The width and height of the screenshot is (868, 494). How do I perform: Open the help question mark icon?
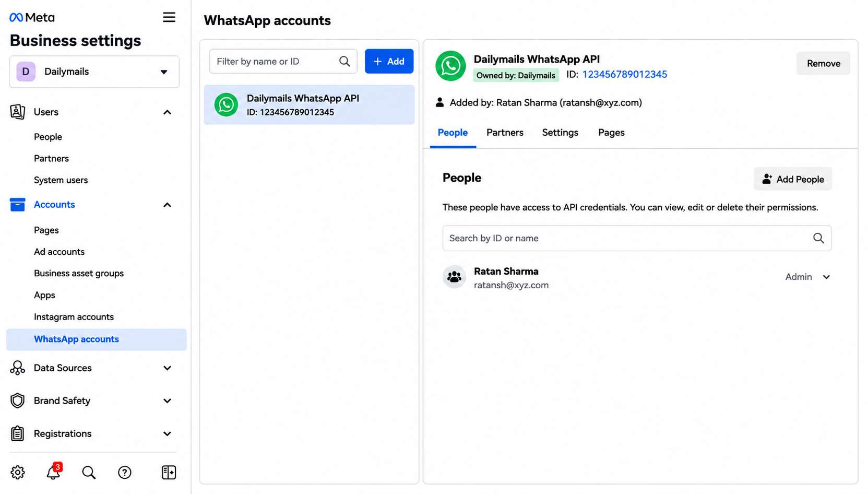[x=125, y=472]
